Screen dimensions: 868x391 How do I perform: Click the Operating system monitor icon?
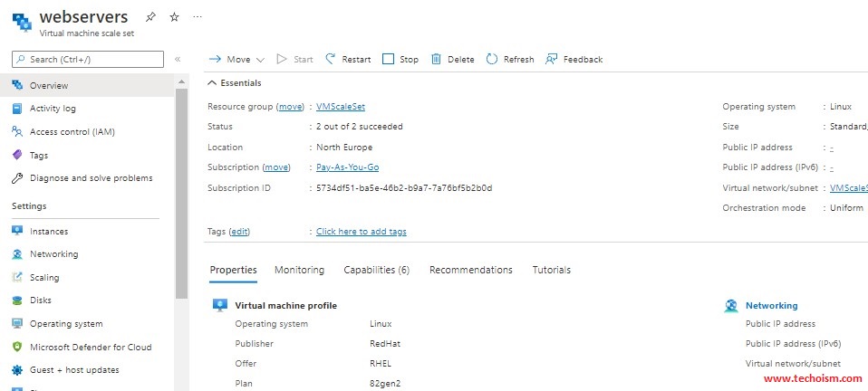[17, 323]
